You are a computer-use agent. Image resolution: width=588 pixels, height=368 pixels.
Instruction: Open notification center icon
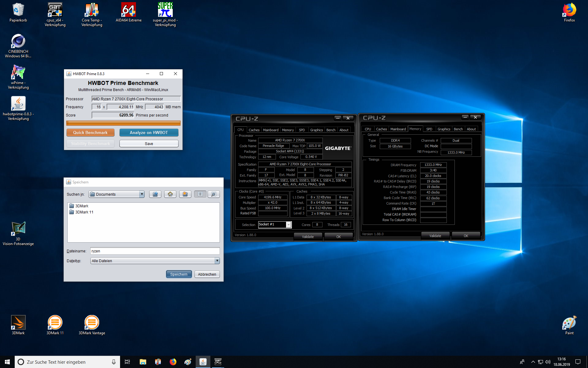tap(578, 362)
